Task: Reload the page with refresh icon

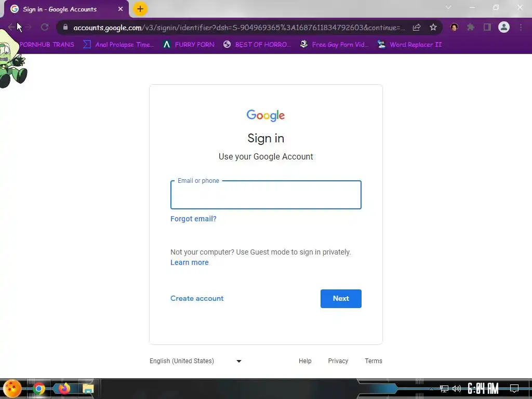Action: [x=45, y=27]
